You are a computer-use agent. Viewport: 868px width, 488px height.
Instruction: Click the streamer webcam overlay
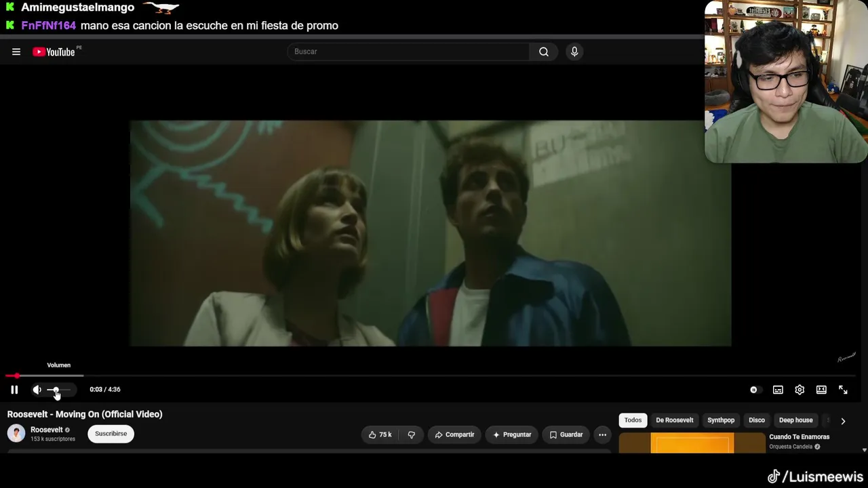click(786, 81)
